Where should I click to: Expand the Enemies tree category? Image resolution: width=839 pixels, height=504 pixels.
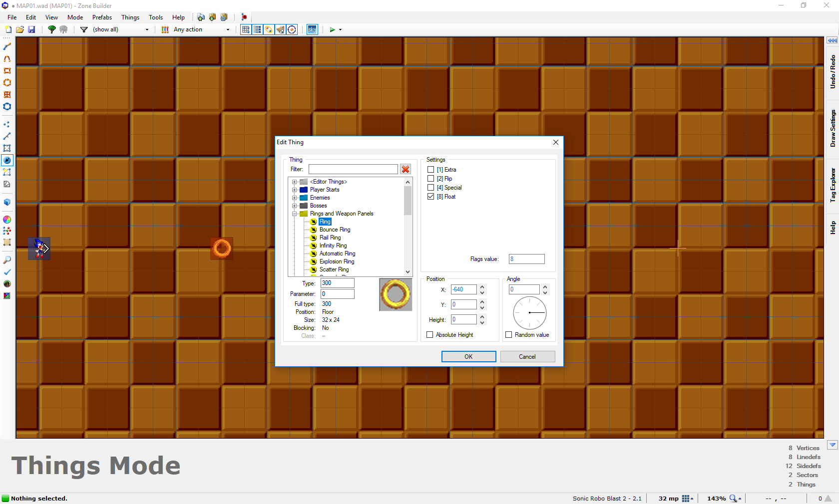295,198
